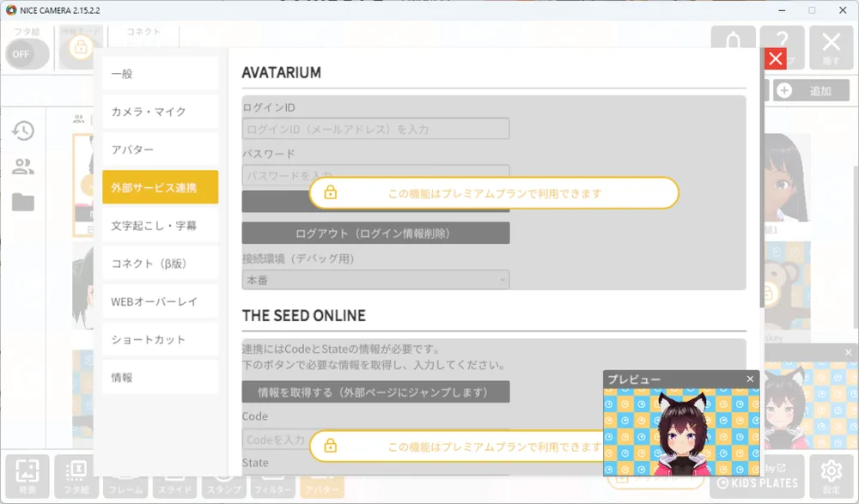Open the スタンプ tool in bottom bar
The image size is (859, 504).
(223, 487)
